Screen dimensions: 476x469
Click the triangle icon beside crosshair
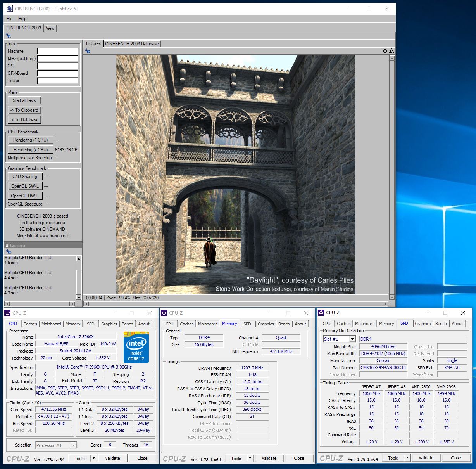391,51
